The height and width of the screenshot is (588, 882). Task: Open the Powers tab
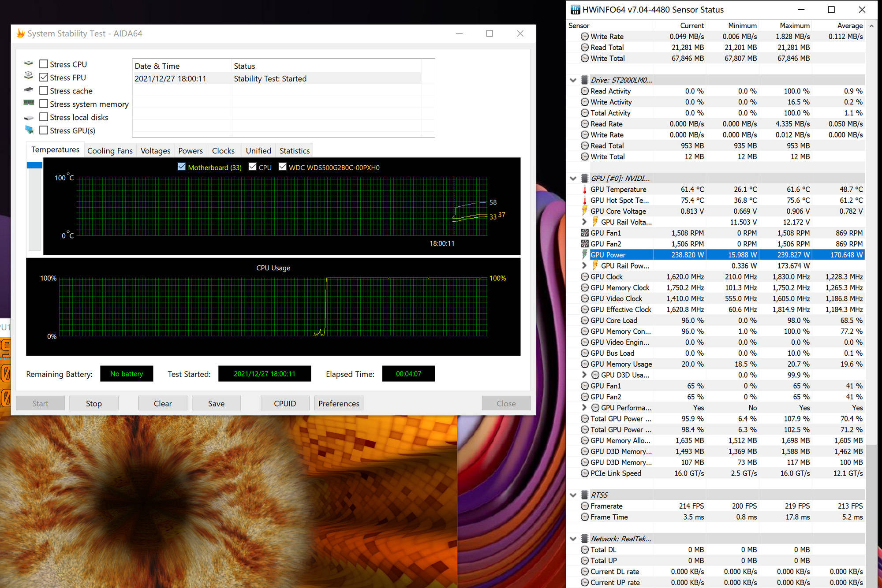click(191, 151)
